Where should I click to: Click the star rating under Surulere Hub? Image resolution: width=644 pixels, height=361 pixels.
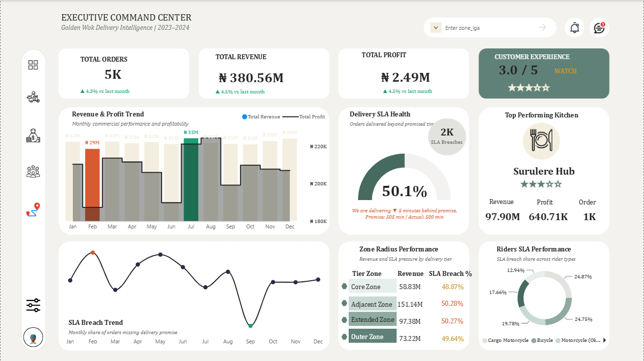click(x=541, y=184)
